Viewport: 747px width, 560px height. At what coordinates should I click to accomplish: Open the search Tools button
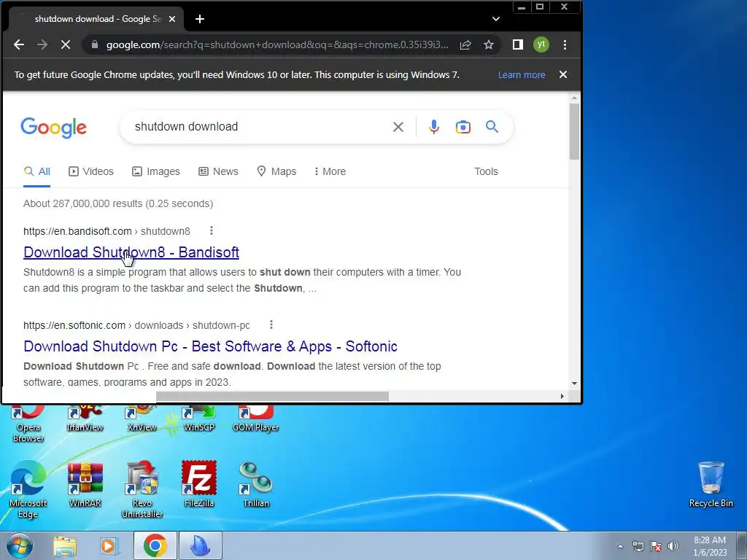(x=486, y=171)
